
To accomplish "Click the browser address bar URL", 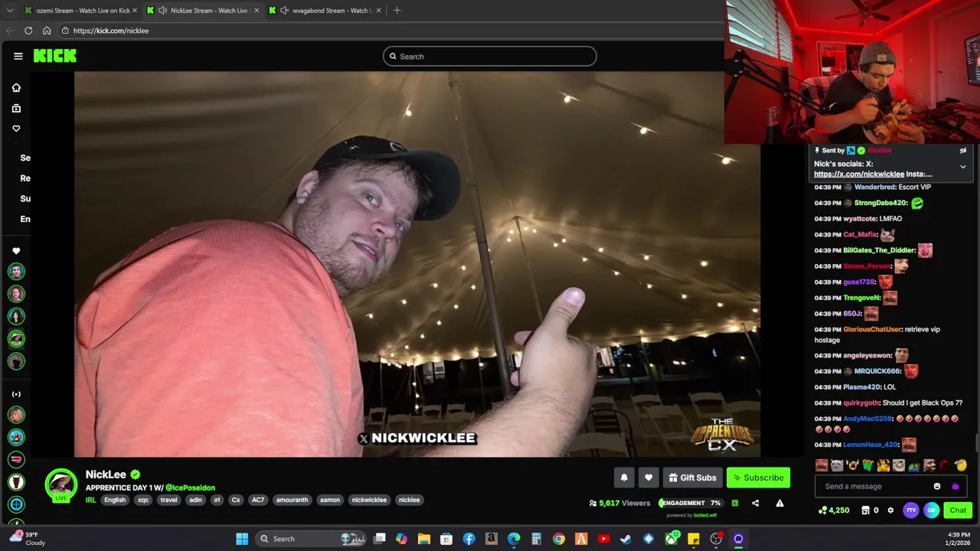I will tap(111, 31).
